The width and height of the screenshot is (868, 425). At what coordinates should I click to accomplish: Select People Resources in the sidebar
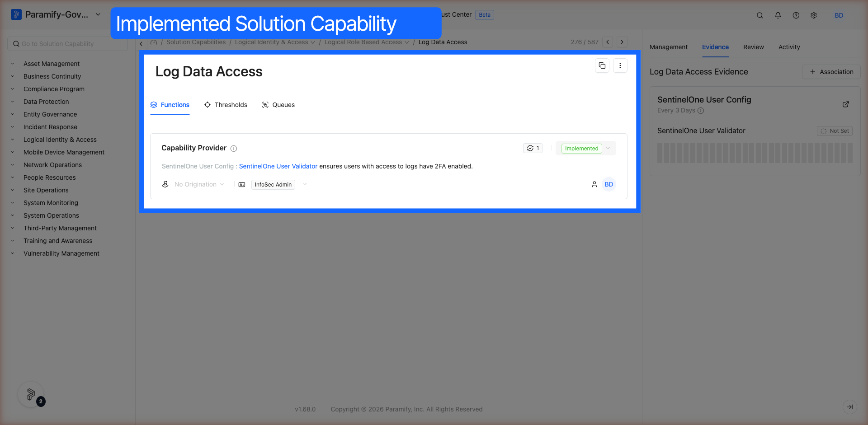pyautogui.click(x=50, y=177)
